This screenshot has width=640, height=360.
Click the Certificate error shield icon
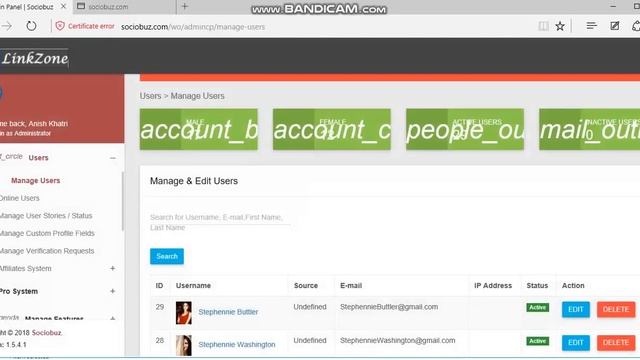tap(60, 26)
